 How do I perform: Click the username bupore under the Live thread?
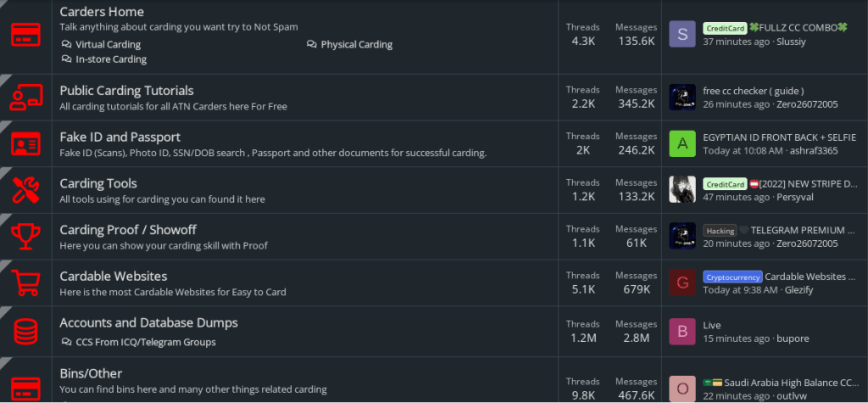point(793,339)
